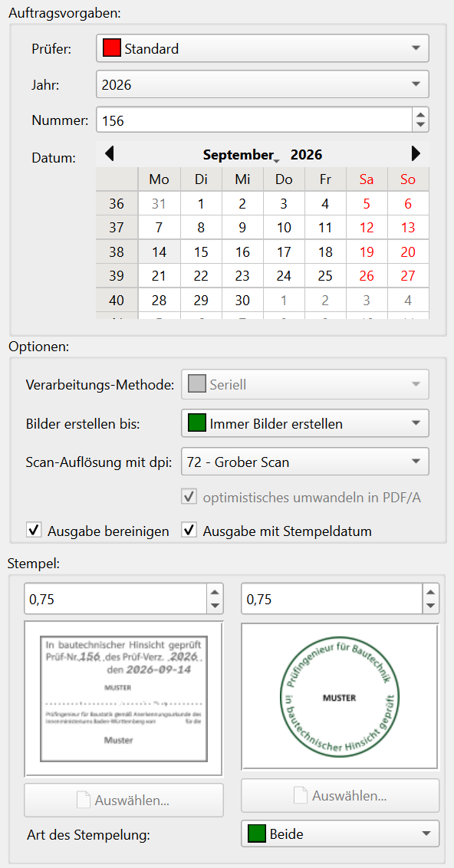Toggle Ausgabe bereinigen checkbox
Image resolution: width=454 pixels, height=868 pixels.
(x=35, y=531)
